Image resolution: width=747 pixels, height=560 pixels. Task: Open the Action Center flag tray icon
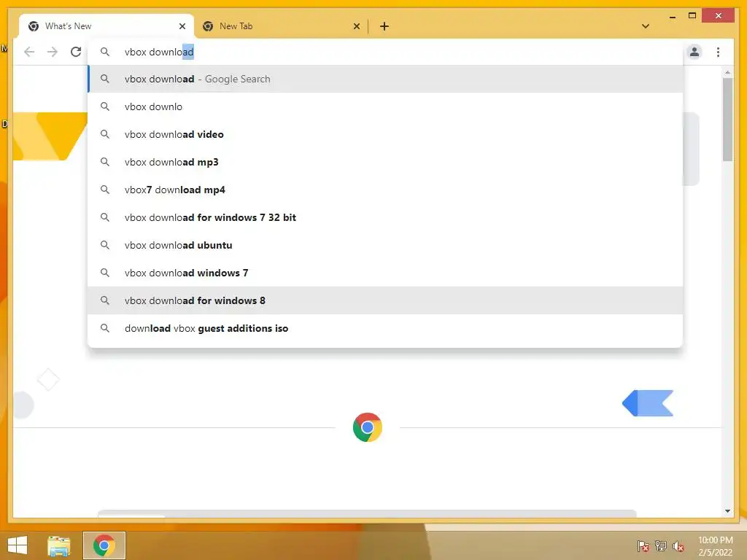coord(643,546)
